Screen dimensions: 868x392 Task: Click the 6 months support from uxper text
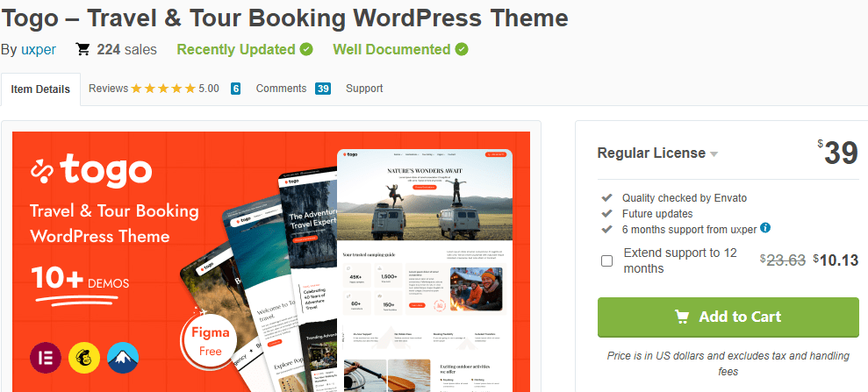[689, 230]
